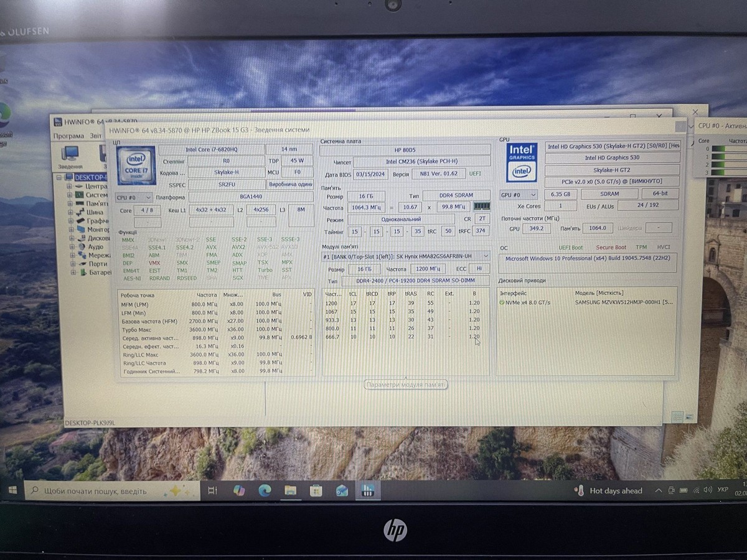Viewport: 747px width, 560px height.
Task: Click the Intel HD Graphics 530 name field
Action: (x=612, y=157)
